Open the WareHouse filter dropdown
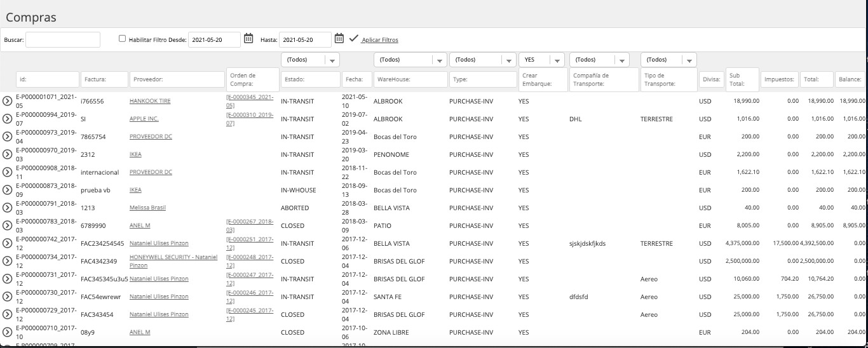 410,60
